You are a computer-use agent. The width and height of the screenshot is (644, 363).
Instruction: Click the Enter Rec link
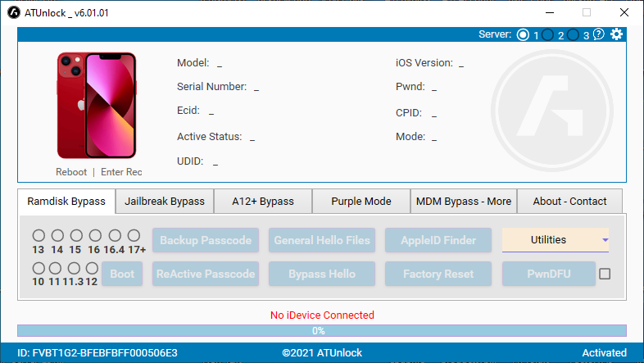[x=121, y=172]
